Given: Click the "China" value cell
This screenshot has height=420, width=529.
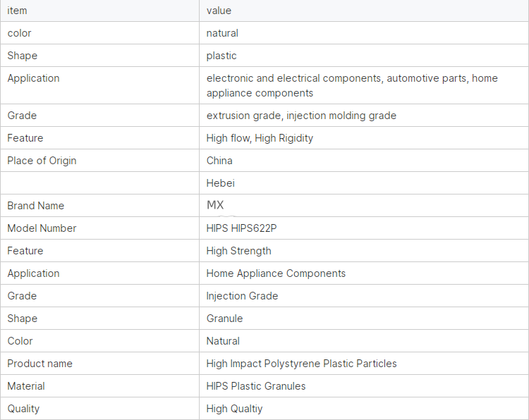Looking at the screenshot, I should pos(219,161).
